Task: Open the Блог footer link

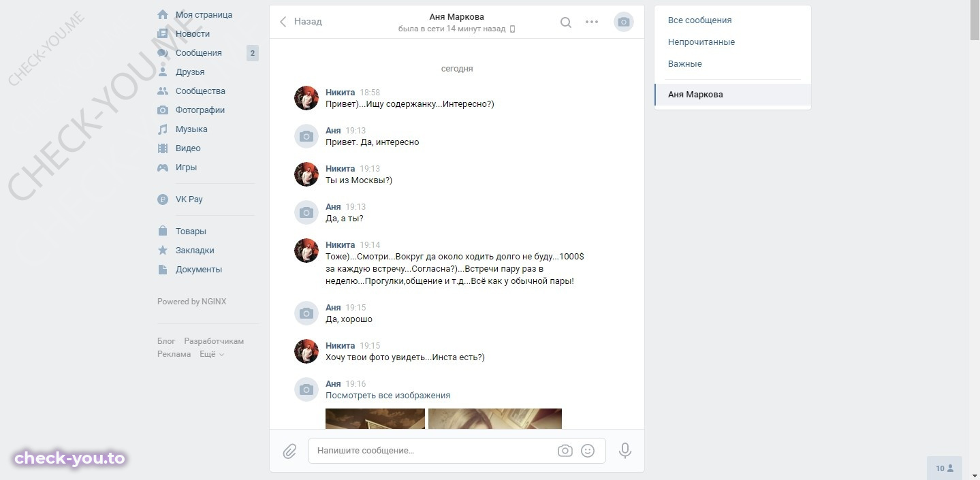Action: [166, 341]
